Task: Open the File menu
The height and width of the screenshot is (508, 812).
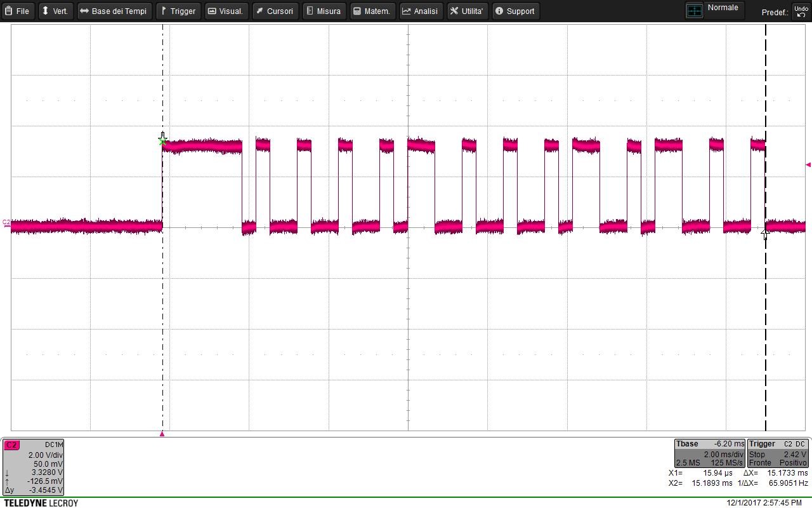Action: click(17, 11)
